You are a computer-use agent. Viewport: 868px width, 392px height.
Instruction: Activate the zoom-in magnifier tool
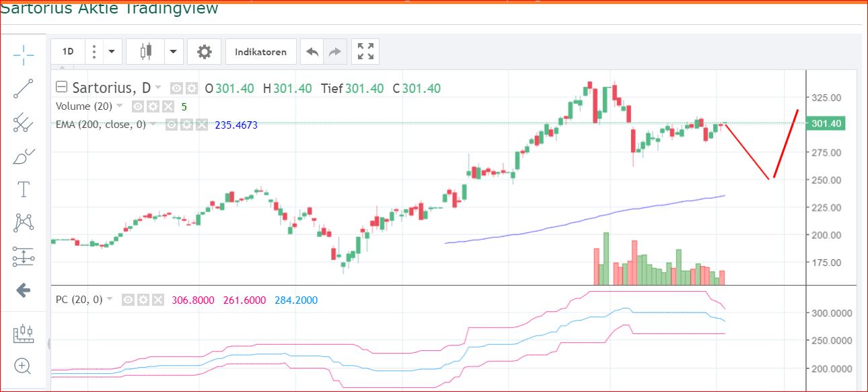24,366
